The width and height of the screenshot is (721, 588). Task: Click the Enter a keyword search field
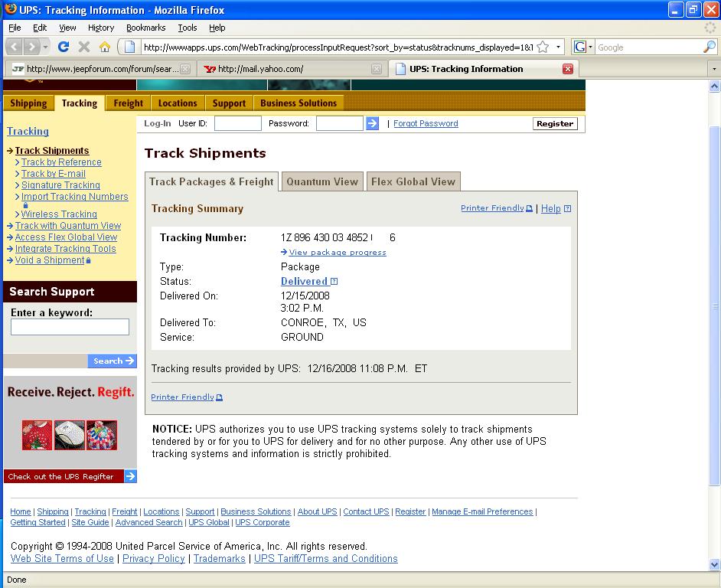(x=70, y=327)
